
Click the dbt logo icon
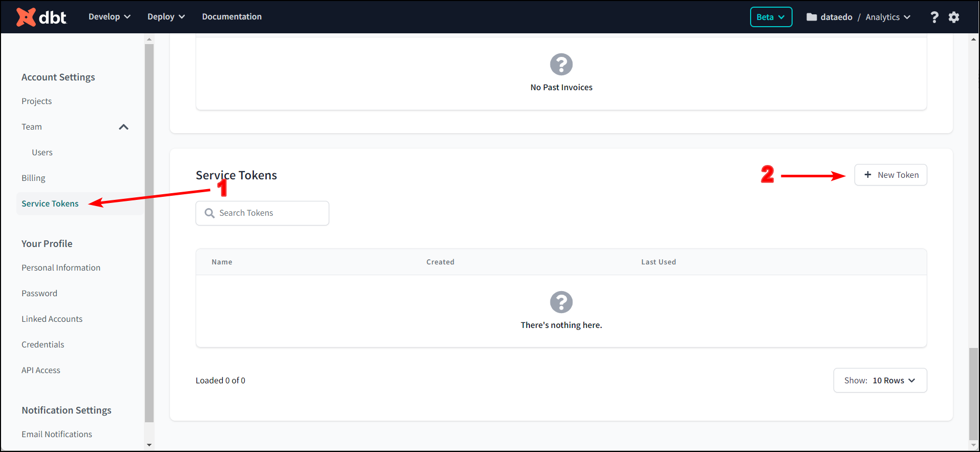pos(26,17)
